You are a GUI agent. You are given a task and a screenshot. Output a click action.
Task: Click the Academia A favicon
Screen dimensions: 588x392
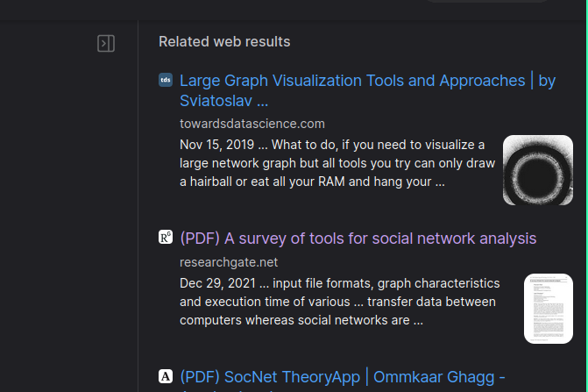click(x=166, y=376)
